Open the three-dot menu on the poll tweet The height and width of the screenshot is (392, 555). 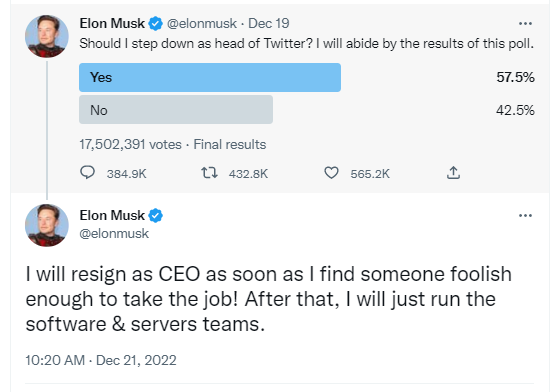tap(525, 24)
